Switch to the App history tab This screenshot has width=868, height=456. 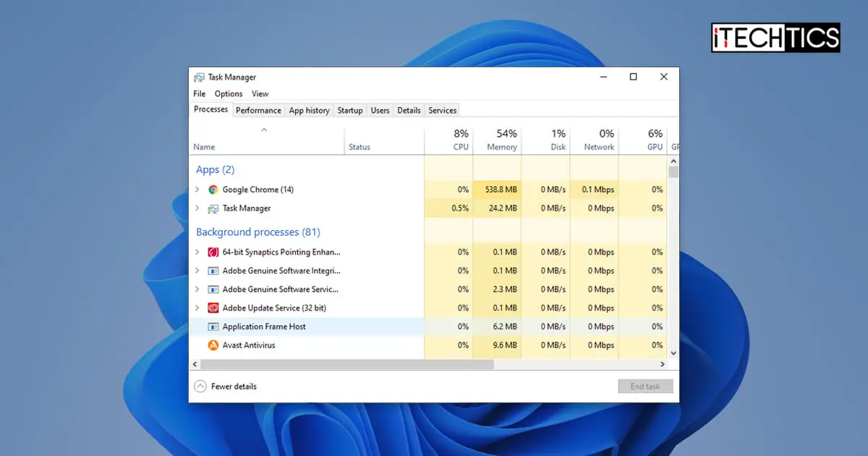coord(310,111)
